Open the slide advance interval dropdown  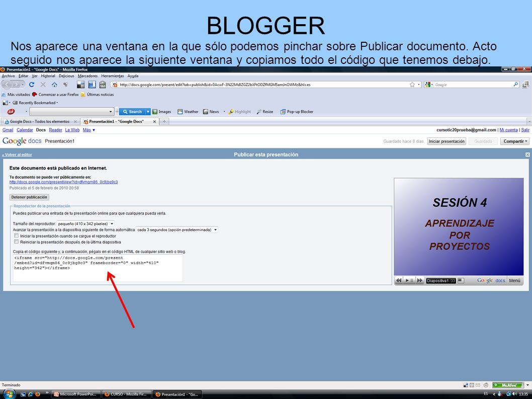177,230
